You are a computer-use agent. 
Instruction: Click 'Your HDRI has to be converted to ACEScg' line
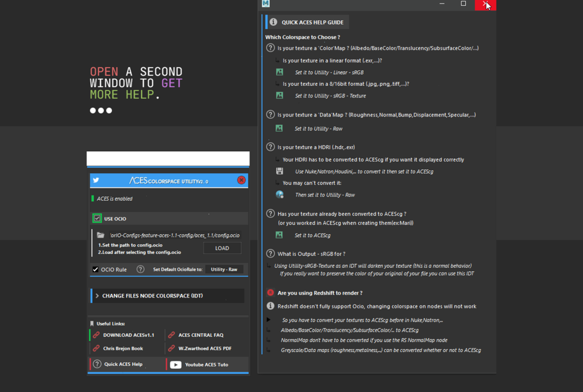point(374,160)
